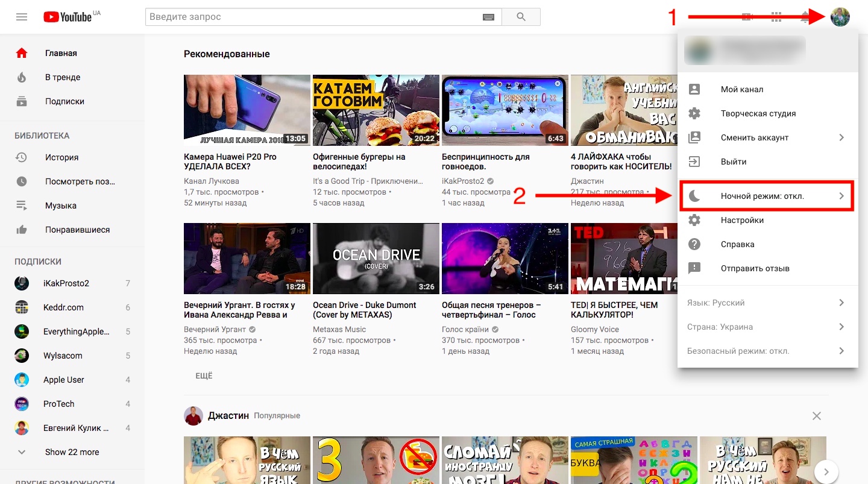Image resolution: width=868 pixels, height=484 pixels.
Task: Open История in library
Action: point(72,157)
